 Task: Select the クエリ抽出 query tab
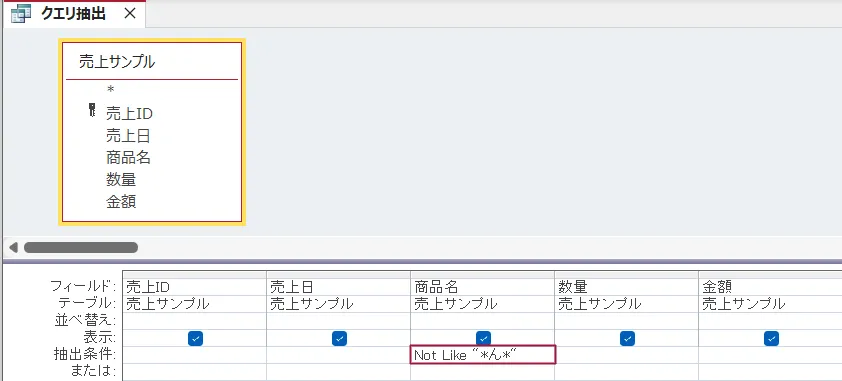73,14
